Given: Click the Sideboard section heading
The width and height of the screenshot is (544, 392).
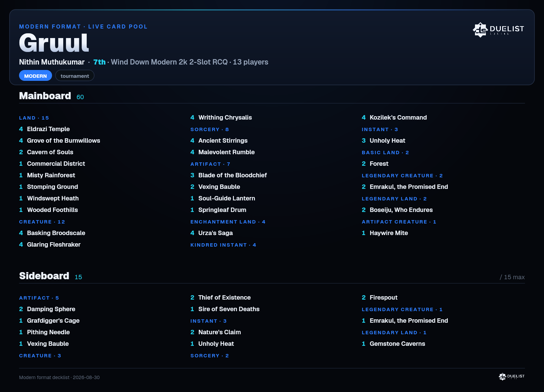Looking at the screenshot, I should pos(44,276).
